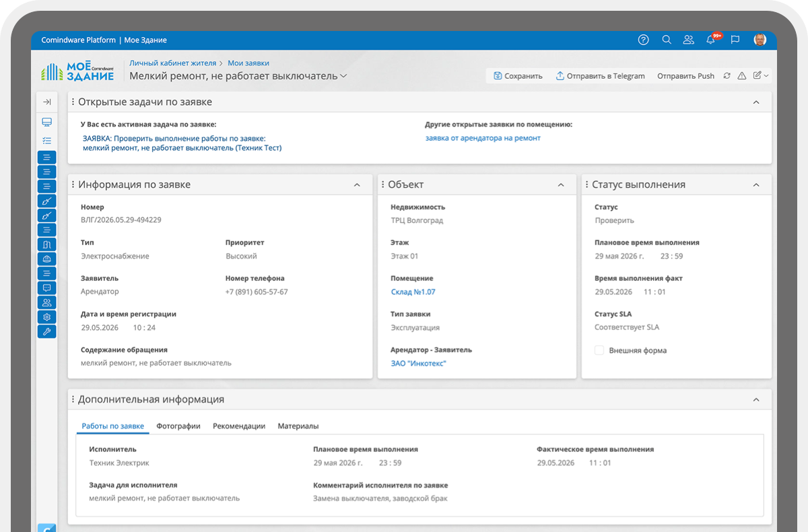Open the user avatar profile menu

pyautogui.click(x=760, y=40)
